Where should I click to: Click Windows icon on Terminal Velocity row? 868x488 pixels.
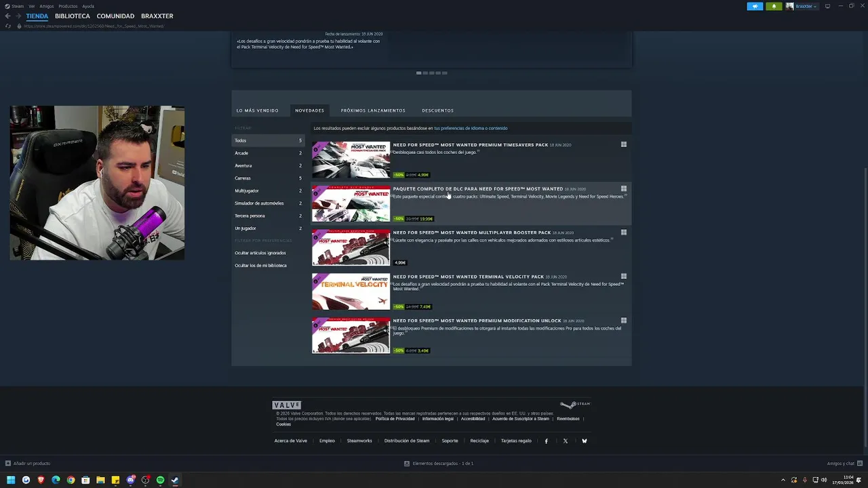pos(624,277)
